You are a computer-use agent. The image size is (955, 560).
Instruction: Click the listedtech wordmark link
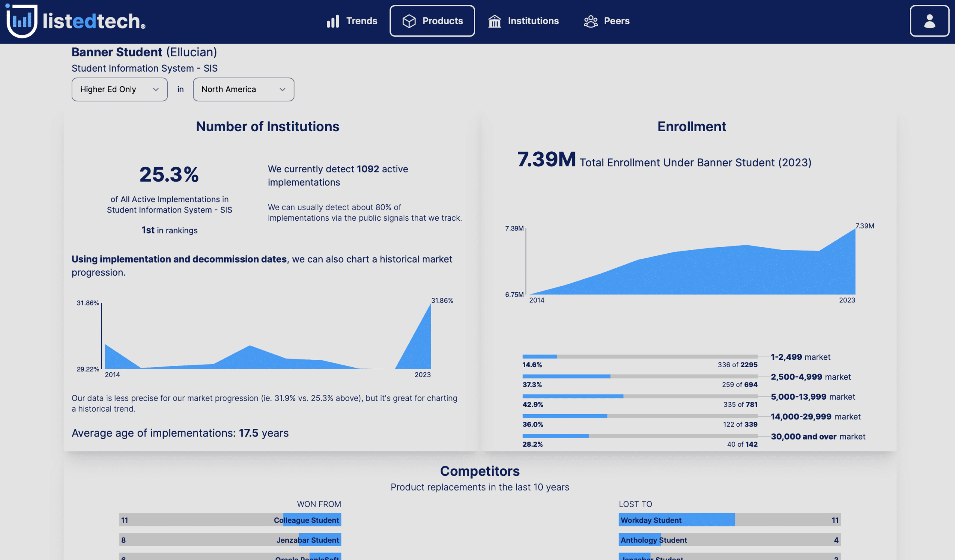tap(94, 21)
